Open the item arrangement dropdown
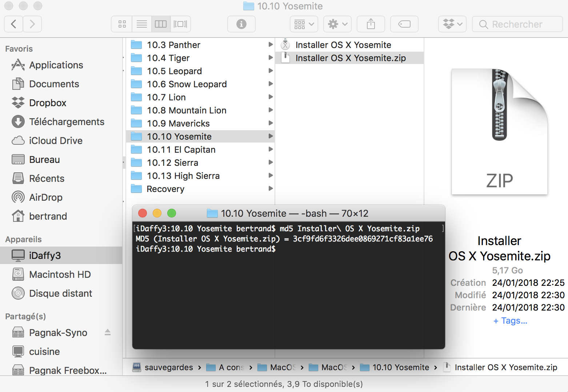 (x=304, y=24)
